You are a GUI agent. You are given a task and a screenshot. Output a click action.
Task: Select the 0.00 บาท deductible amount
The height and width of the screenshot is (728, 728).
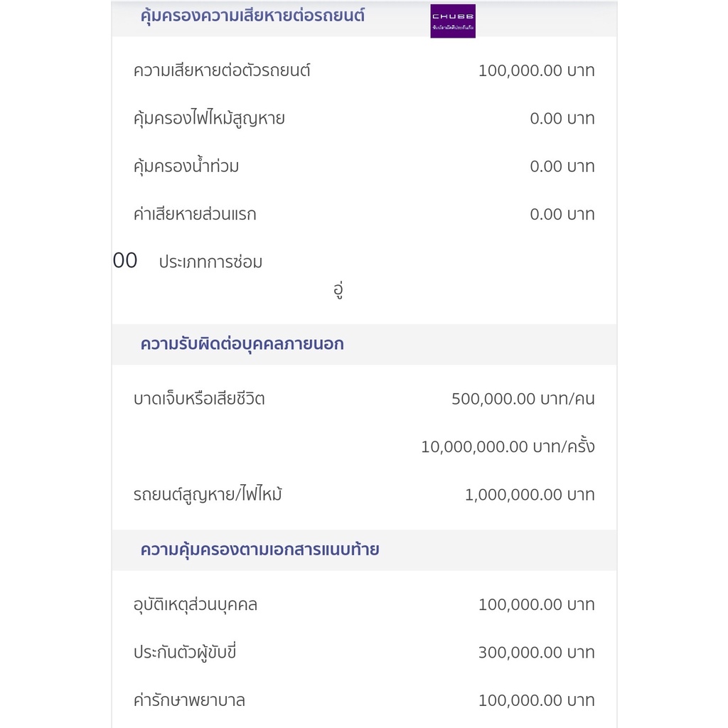(562, 215)
